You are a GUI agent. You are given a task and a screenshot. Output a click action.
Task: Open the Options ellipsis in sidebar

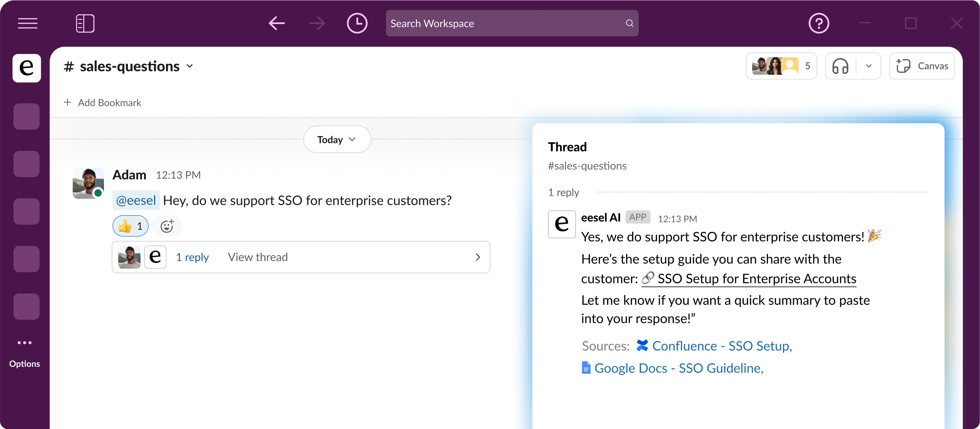pyautogui.click(x=24, y=343)
